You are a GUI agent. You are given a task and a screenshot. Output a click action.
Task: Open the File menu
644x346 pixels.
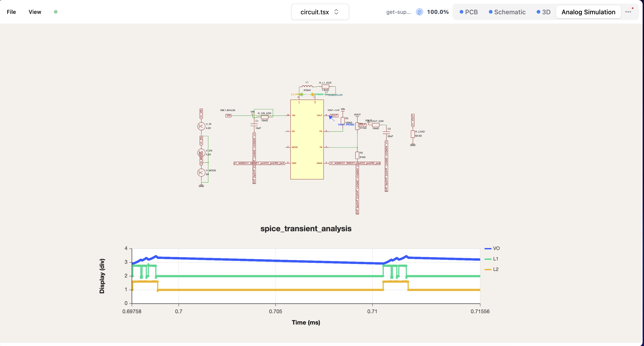pos(11,12)
